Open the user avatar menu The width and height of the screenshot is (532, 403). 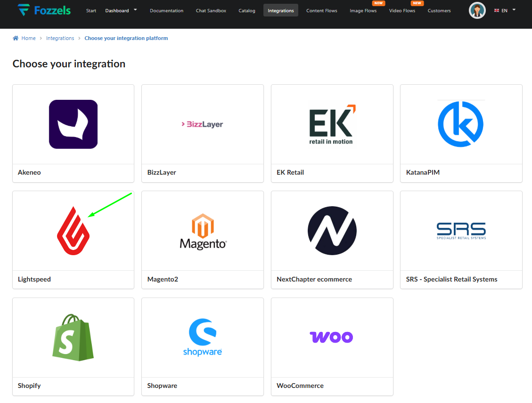coord(477,10)
